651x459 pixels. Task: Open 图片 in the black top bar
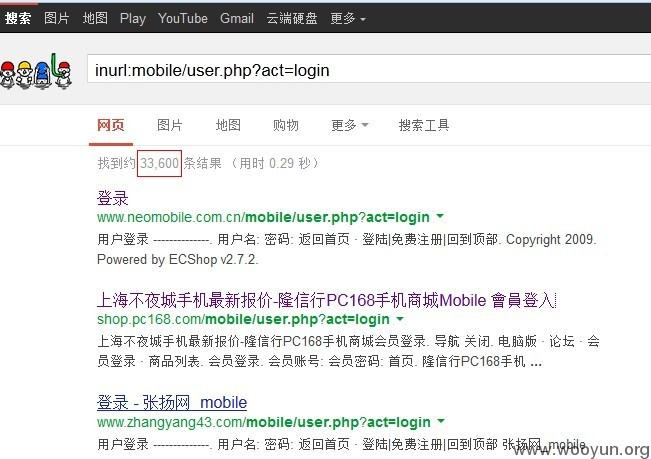(x=56, y=18)
